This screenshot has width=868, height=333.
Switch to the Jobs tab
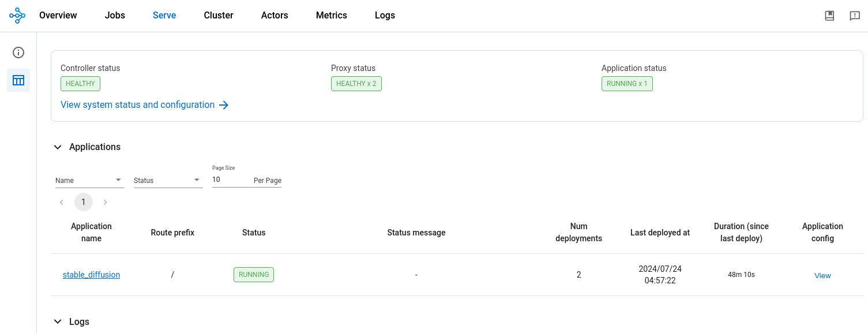tap(115, 16)
